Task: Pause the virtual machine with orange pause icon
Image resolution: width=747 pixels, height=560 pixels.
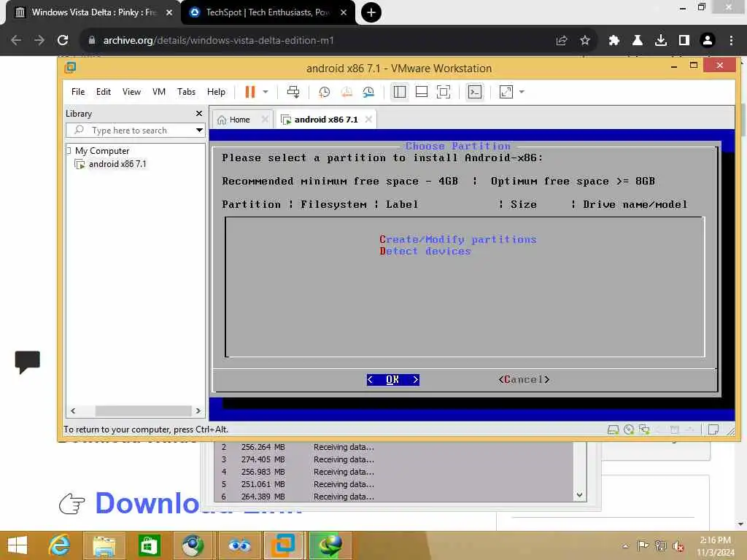Action: click(250, 92)
